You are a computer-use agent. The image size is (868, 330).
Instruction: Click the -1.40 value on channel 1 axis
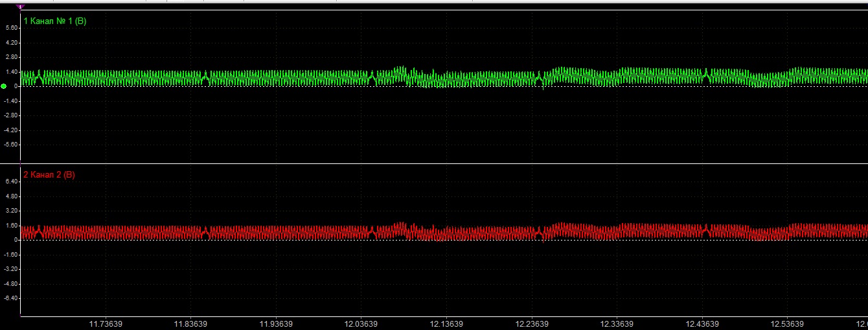pyautogui.click(x=10, y=100)
